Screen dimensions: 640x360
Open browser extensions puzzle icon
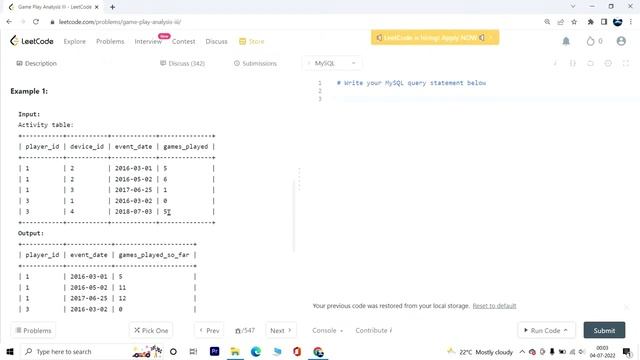click(x=590, y=22)
